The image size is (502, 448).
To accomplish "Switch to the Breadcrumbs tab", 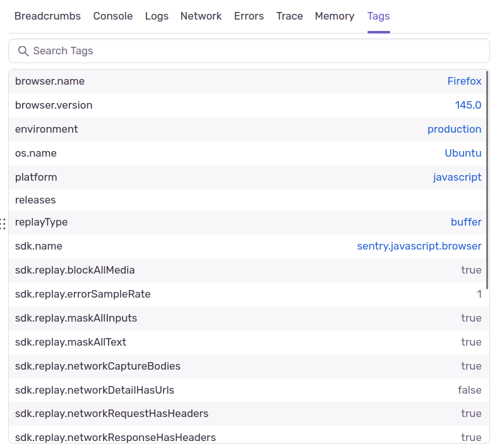I will pyautogui.click(x=47, y=16).
